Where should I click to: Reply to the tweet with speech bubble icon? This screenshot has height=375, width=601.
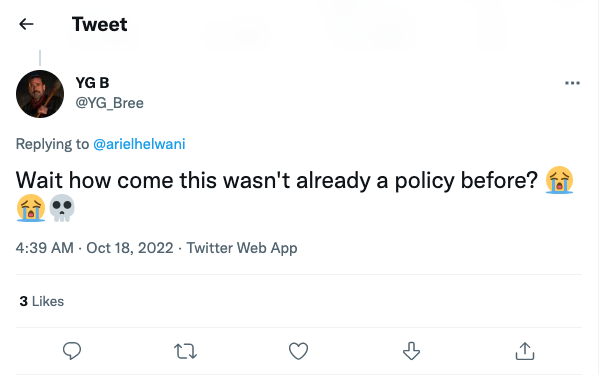(x=72, y=350)
